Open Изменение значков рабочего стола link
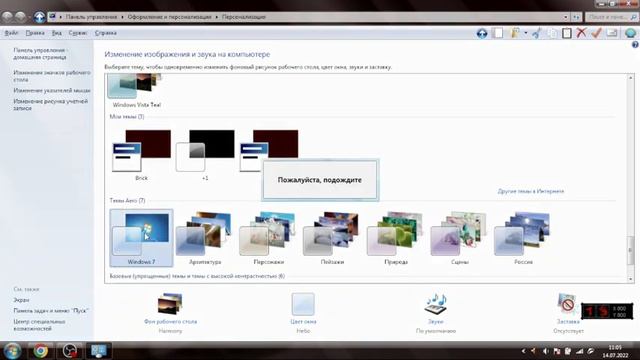The width and height of the screenshot is (640, 360). [x=52, y=76]
